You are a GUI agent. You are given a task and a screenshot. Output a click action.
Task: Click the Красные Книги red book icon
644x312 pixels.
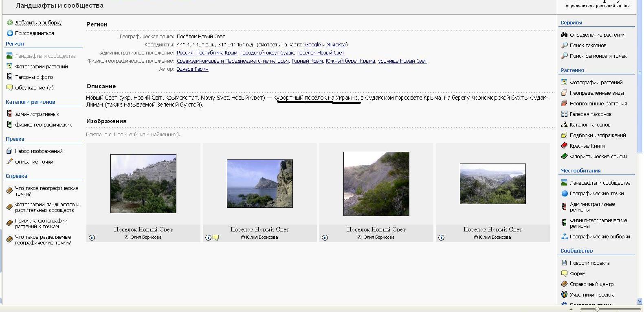(x=564, y=146)
